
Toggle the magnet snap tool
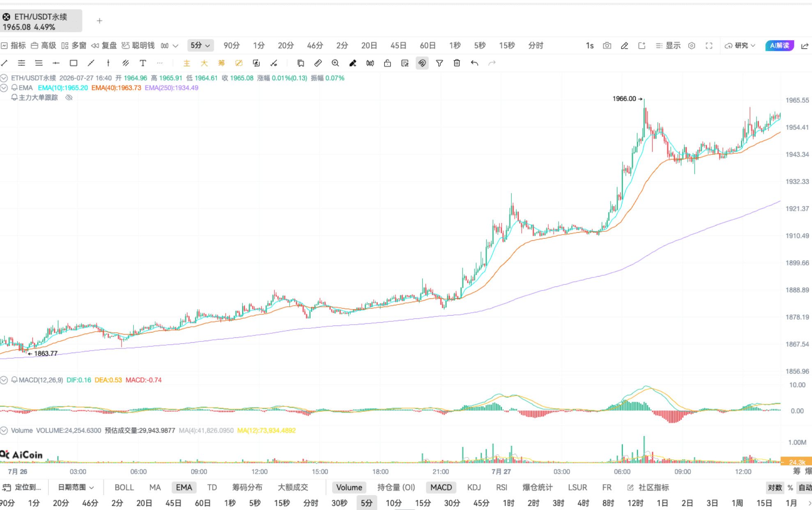pos(422,63)
